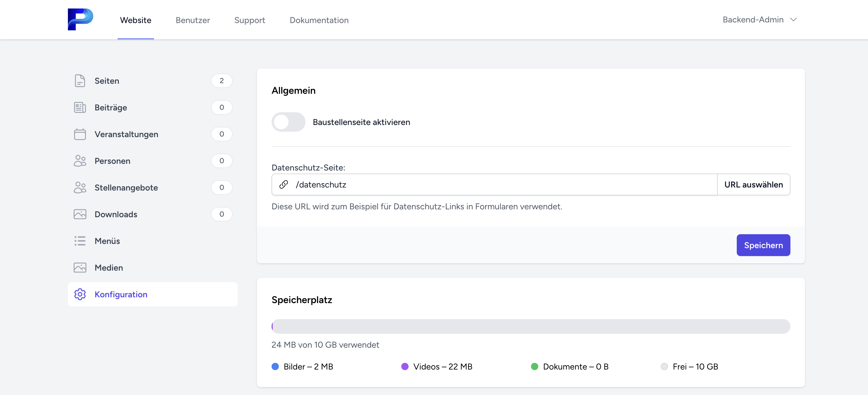Click the Medien picture icon
This screenshot has height=395, width=868.
click(80, 268)
